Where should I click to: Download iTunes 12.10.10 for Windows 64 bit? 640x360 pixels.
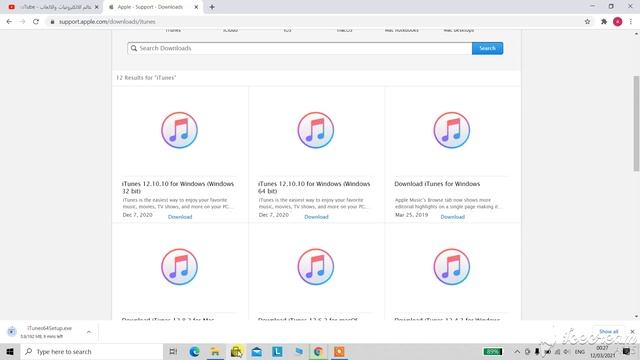(x=316, y=217)
